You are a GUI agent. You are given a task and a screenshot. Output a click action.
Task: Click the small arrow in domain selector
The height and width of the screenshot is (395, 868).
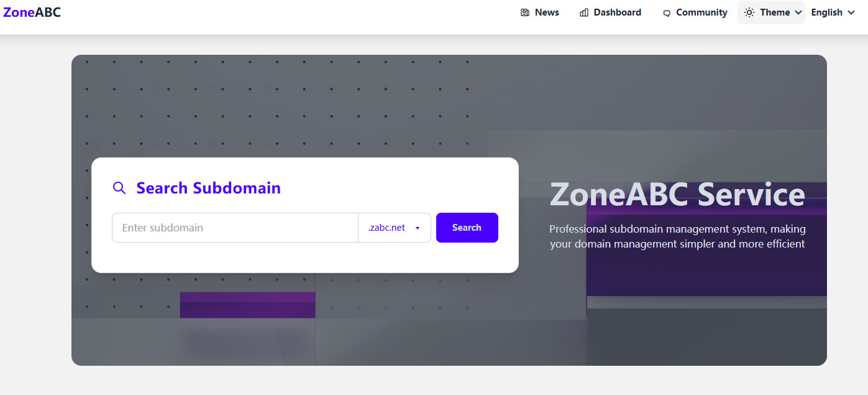coord(418,228)
